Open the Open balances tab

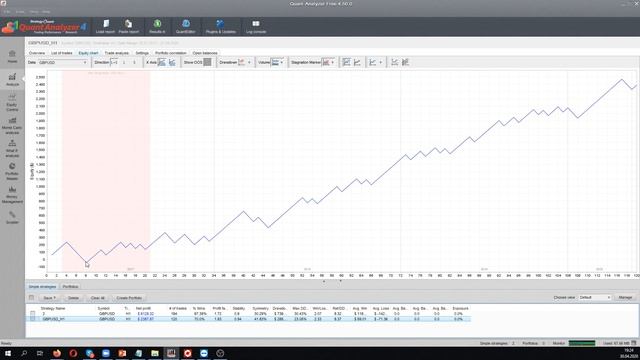205,53
